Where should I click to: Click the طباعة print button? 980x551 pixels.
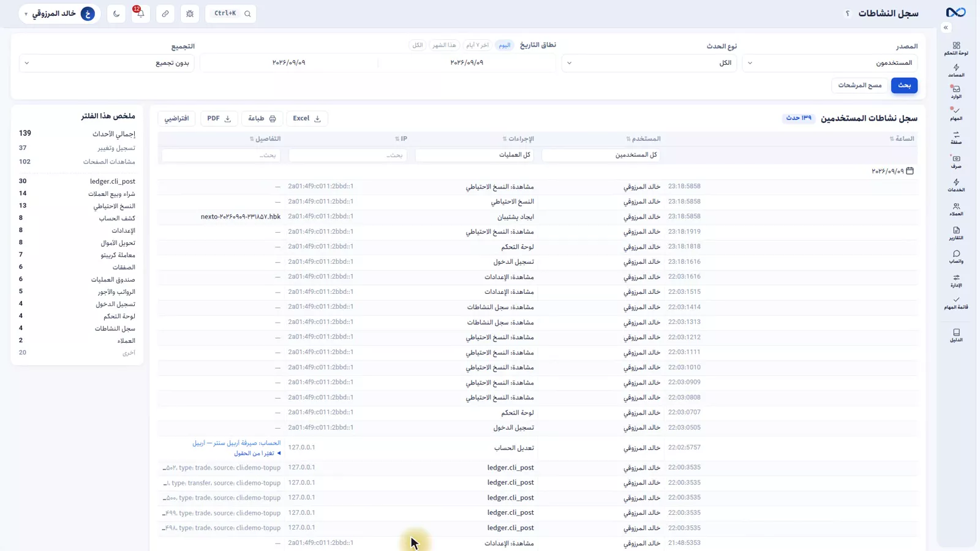tap(262, 118)
